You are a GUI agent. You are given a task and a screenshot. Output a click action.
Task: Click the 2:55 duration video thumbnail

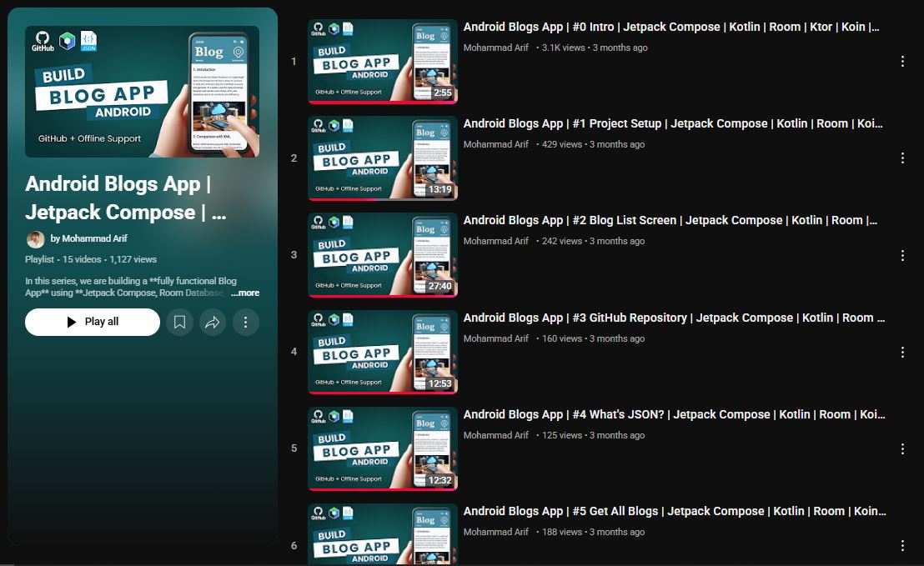click(x=383, y=61)
